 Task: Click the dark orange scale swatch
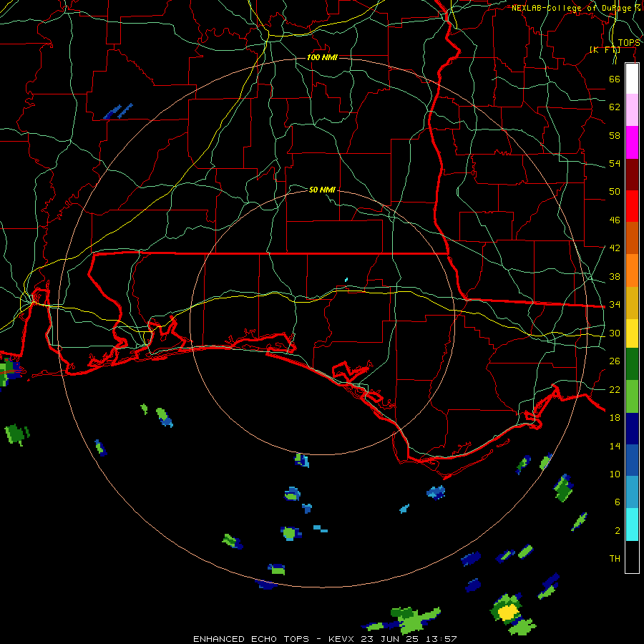pos(632,238)
